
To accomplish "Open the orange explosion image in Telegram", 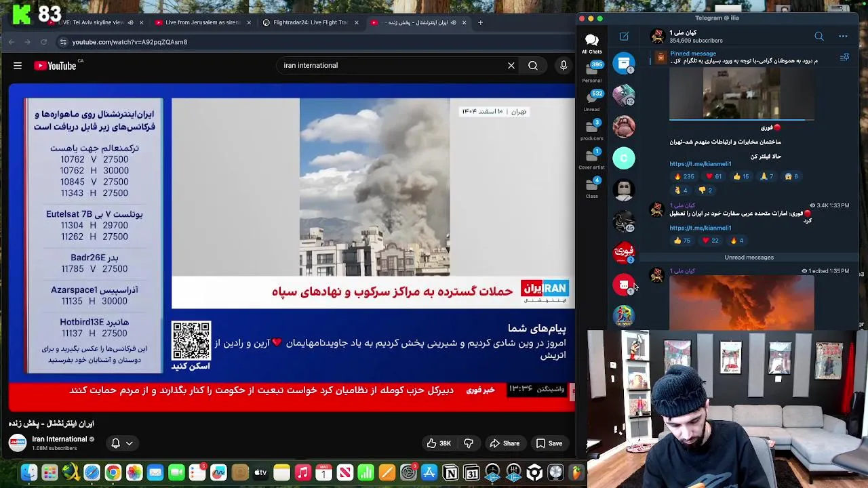I will click(x=742, y=302).
